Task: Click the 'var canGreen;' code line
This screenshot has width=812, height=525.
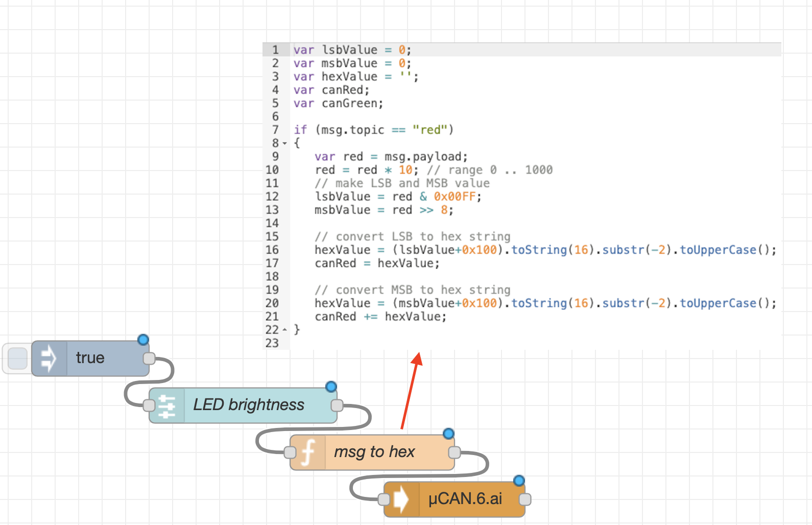Action: click(x=338, y=103)
